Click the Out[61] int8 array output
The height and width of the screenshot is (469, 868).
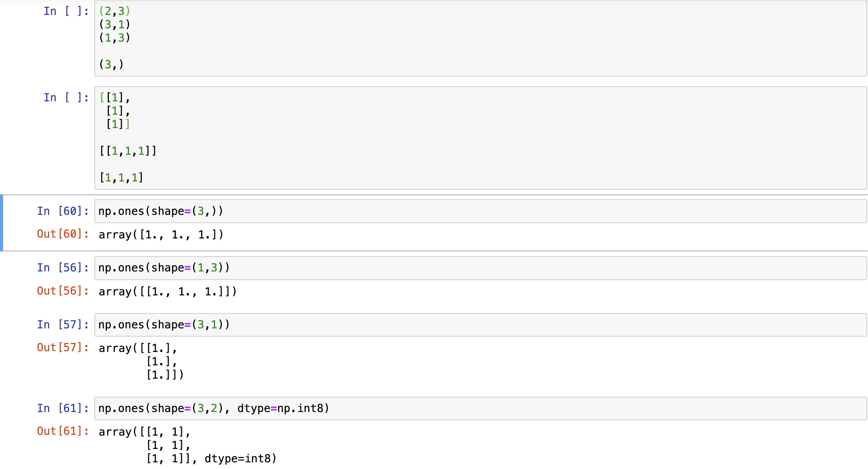pyautogui.click(x=188, y=445)
